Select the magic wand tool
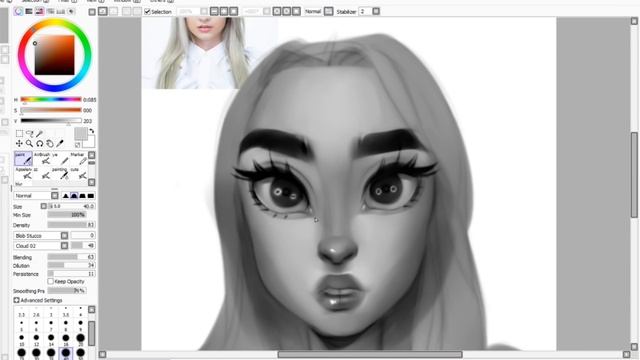 click(40, 133)
